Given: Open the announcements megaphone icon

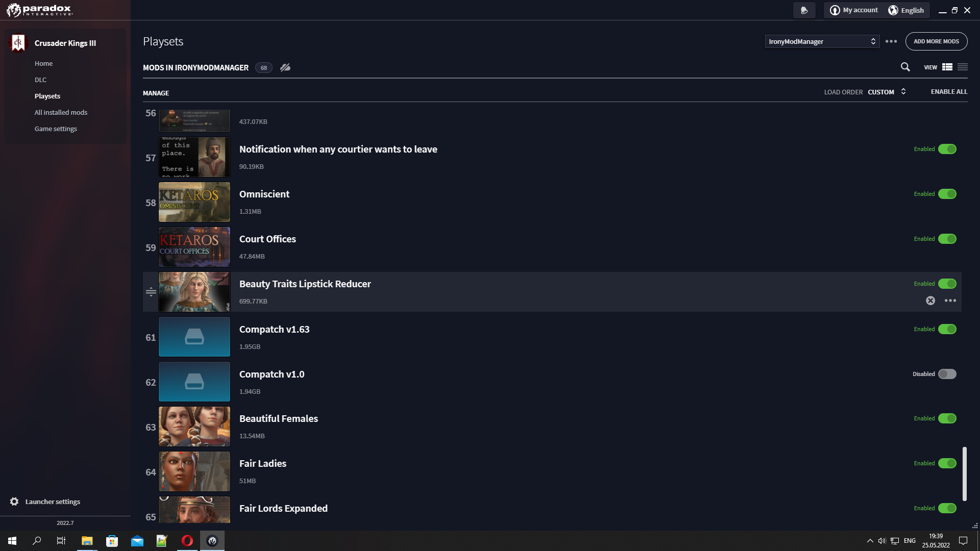Looking at the screenshot, I should pyautogui.click(x=804, y=10).
